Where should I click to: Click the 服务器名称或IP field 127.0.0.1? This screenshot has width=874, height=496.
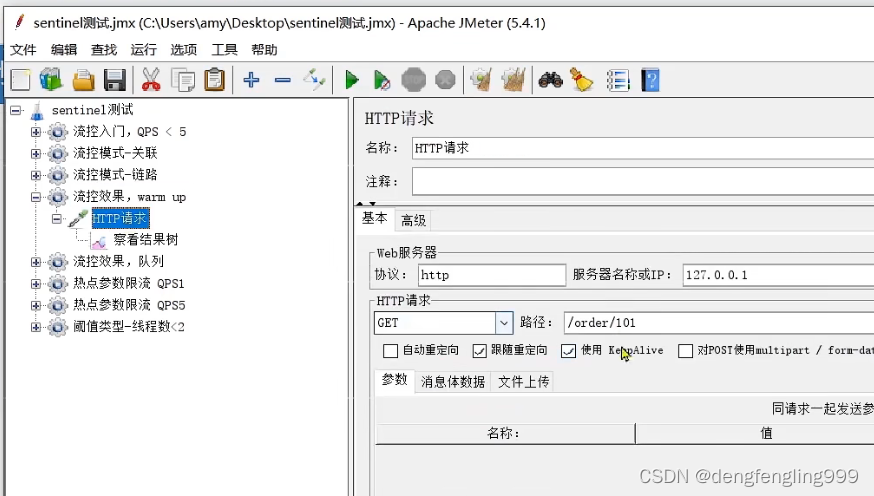click(778, 275)
